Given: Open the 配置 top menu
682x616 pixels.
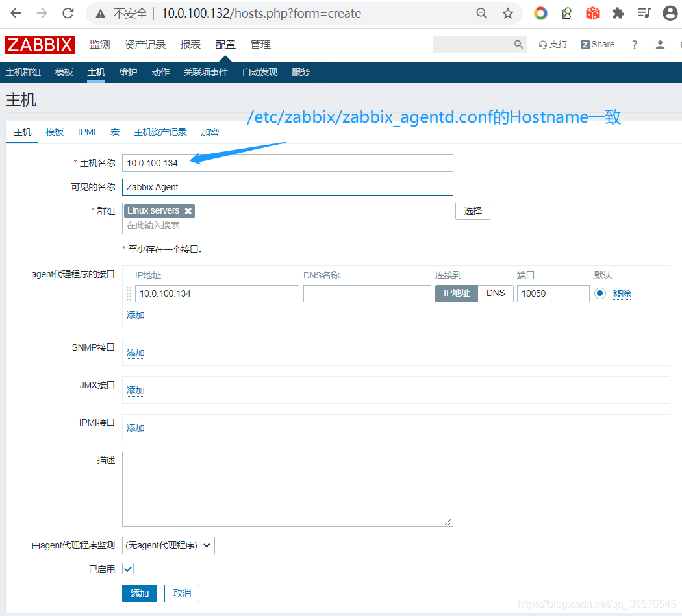Looking at the screenshot, I should (225, 45).
